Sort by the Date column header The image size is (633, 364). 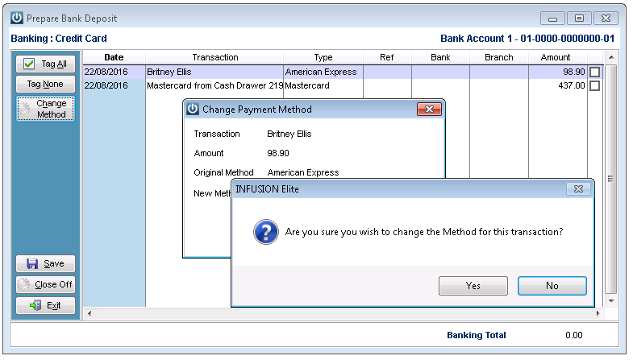point(114,57)
